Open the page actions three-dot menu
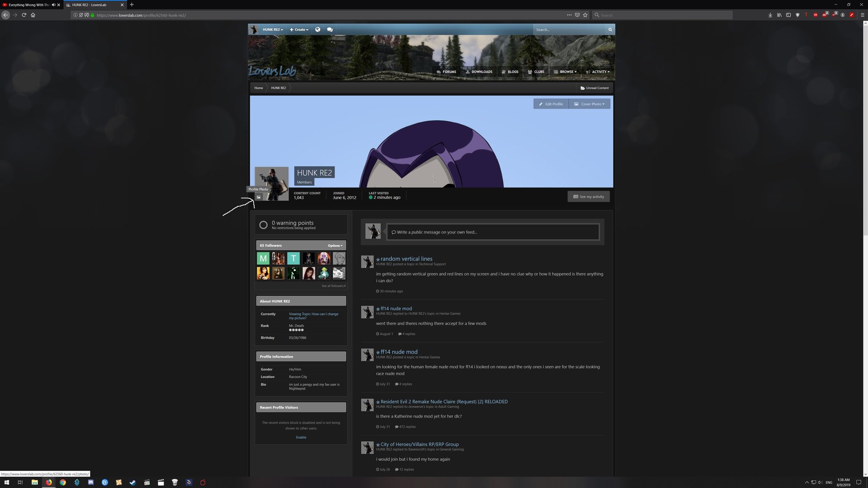 (x=569, y=15)
